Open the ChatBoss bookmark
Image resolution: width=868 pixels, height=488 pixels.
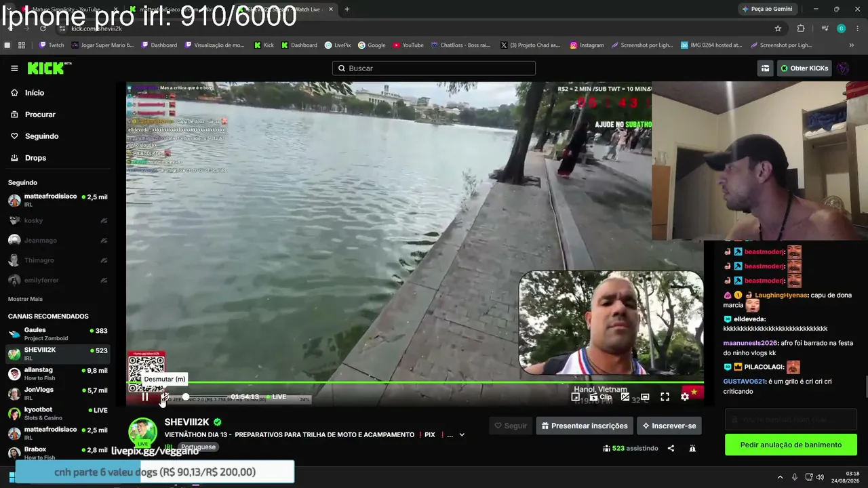460,45
